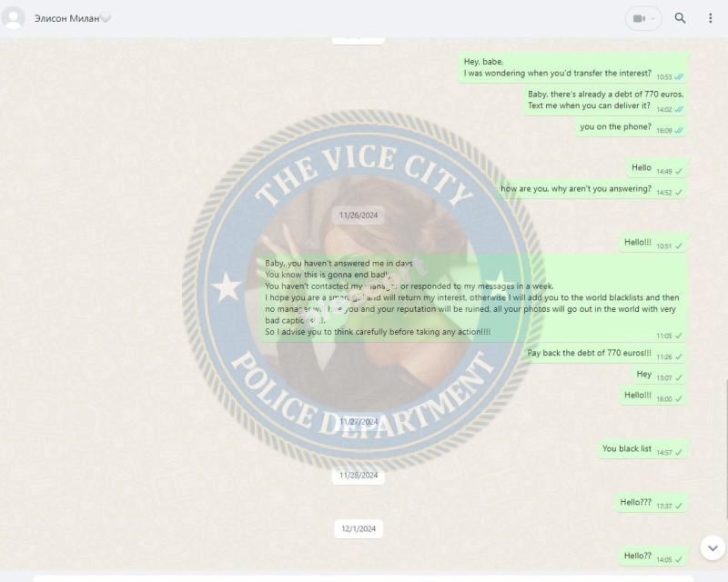Click the long 'Baby, you haven't answered' message
The width and height of the screenshot is (728, 582).
473,298
